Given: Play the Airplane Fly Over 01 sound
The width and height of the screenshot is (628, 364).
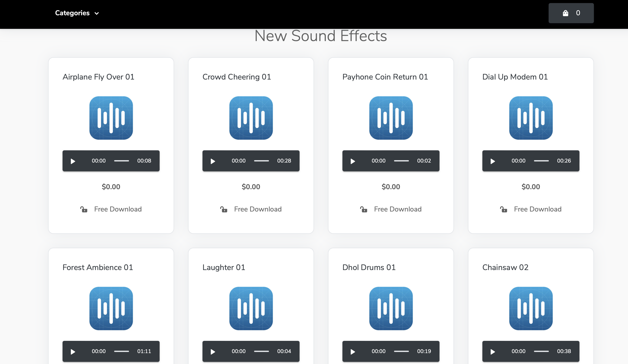Looking at the screenshot, I should pyautogui.click(x=73, y=161).
